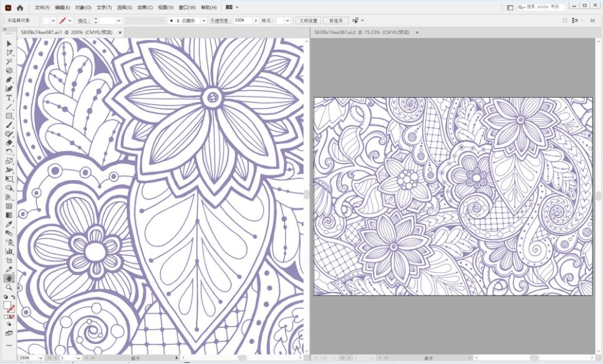Open the 文字(T) menu
The image size is (603, 364).
click(104, 7)
